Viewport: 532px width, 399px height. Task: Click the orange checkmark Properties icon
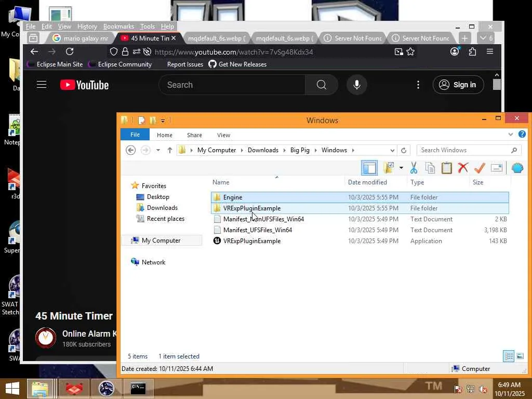[x=480, y=168]
